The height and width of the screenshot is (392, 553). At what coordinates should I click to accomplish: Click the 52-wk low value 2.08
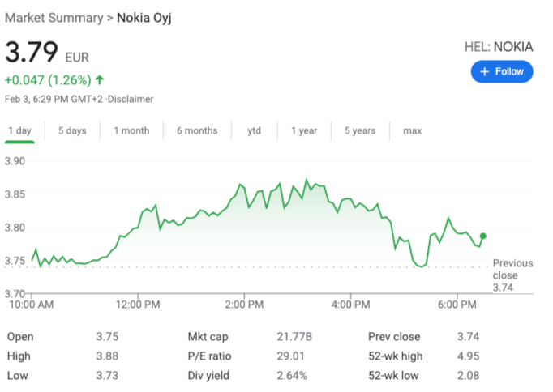coord(469,375)
